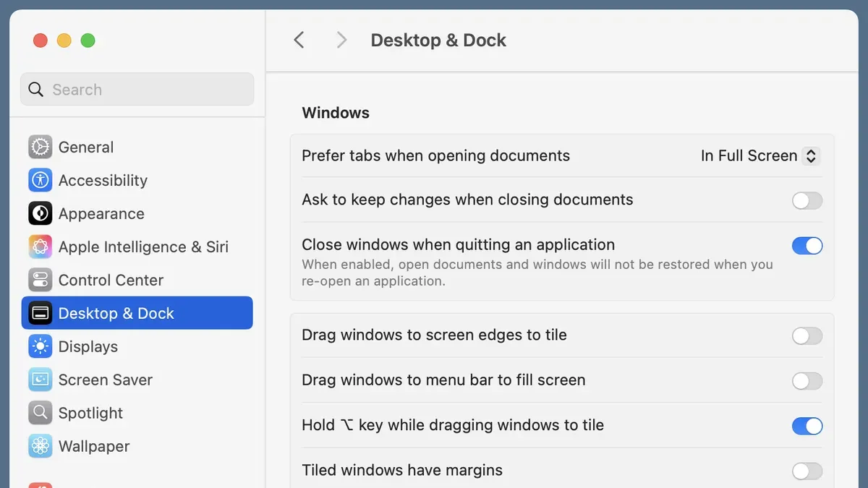Enable Ask to keep changes when closing documents
Viewport: 868px width, 488px height.
[807, 200]
